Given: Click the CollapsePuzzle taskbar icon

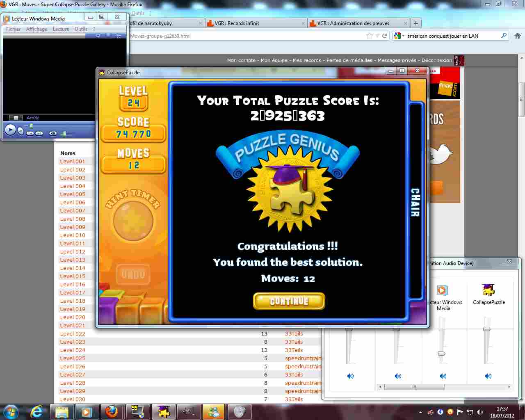Looking at the screenshot, I should tap(163, 411).
